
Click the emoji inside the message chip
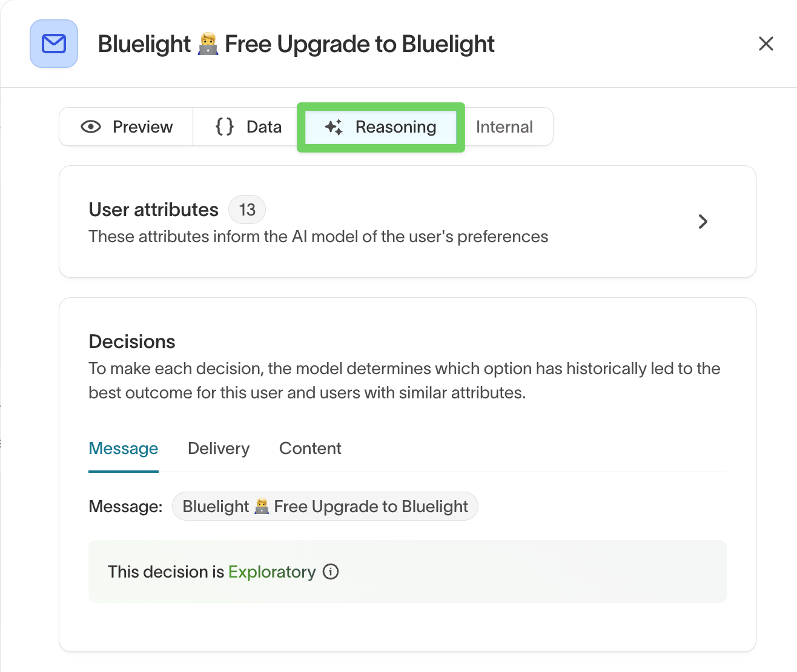[x=262, y=506]
